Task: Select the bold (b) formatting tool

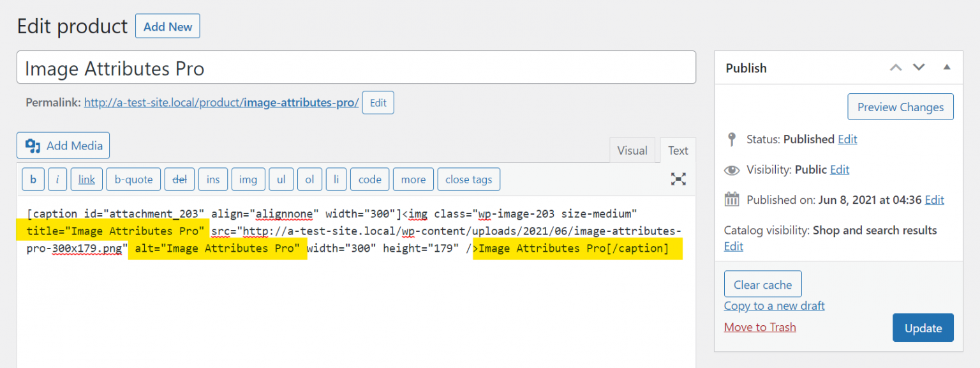Action: [x=33, y=179]
